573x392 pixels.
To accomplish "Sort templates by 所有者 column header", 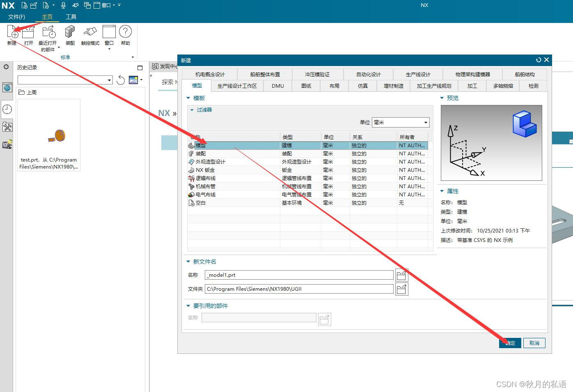I will 412,137.
